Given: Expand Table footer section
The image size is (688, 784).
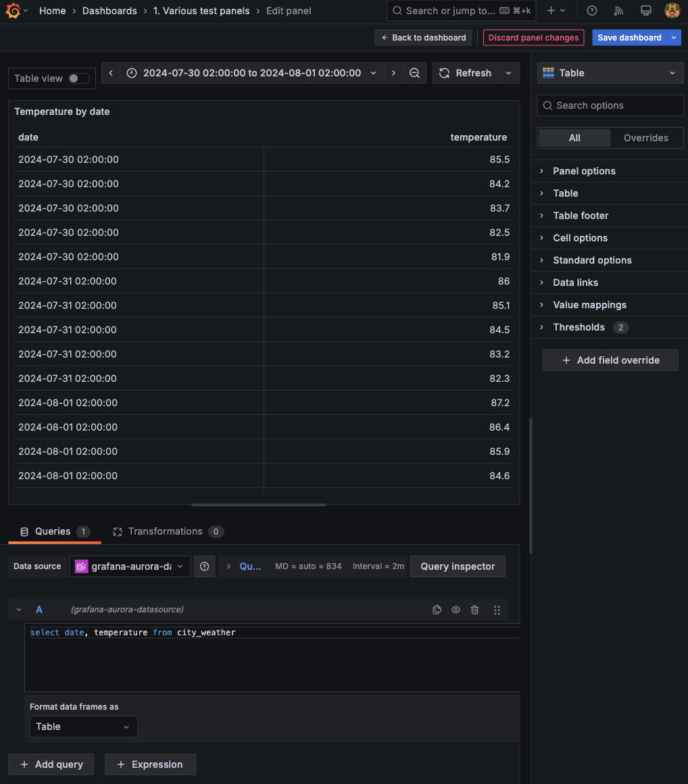Looking at the screenshot, I should pos(610,216).
